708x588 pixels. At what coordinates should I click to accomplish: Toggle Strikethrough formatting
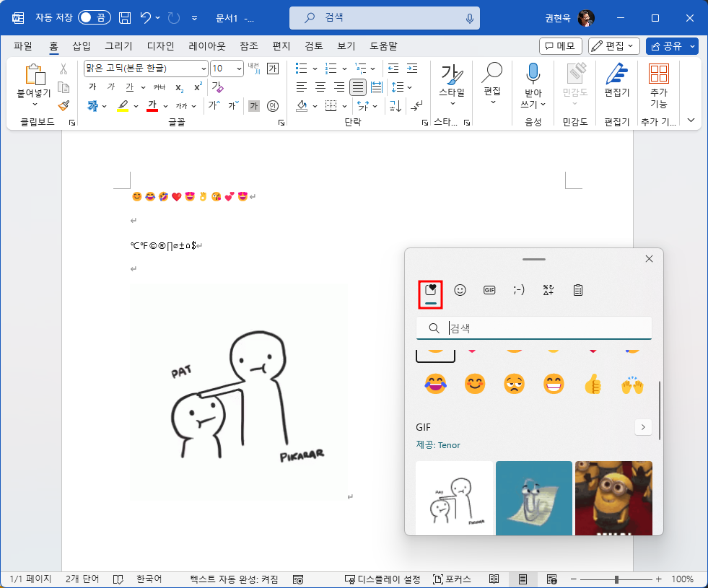[x=159, y=87]
